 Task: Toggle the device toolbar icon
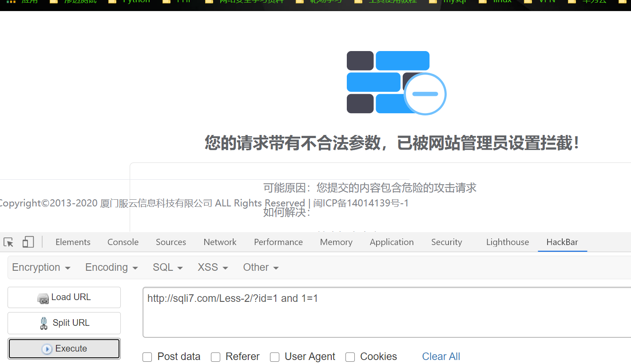pyautogui.click(x=28, y=242)
